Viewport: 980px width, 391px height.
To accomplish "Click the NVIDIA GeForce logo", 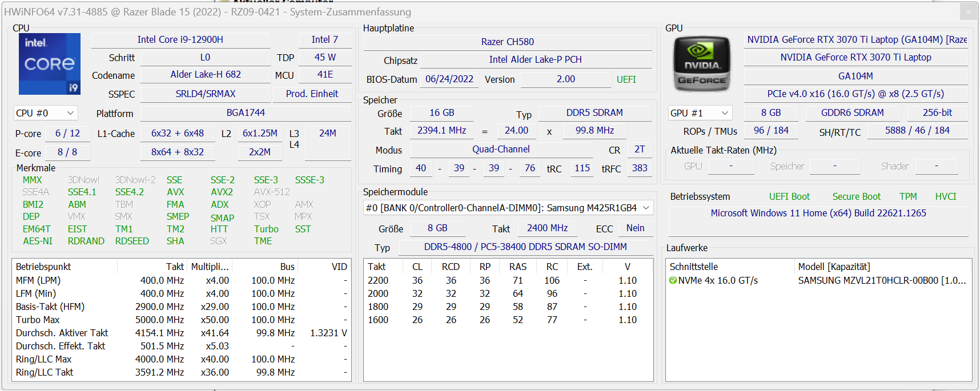I will 702,64.
